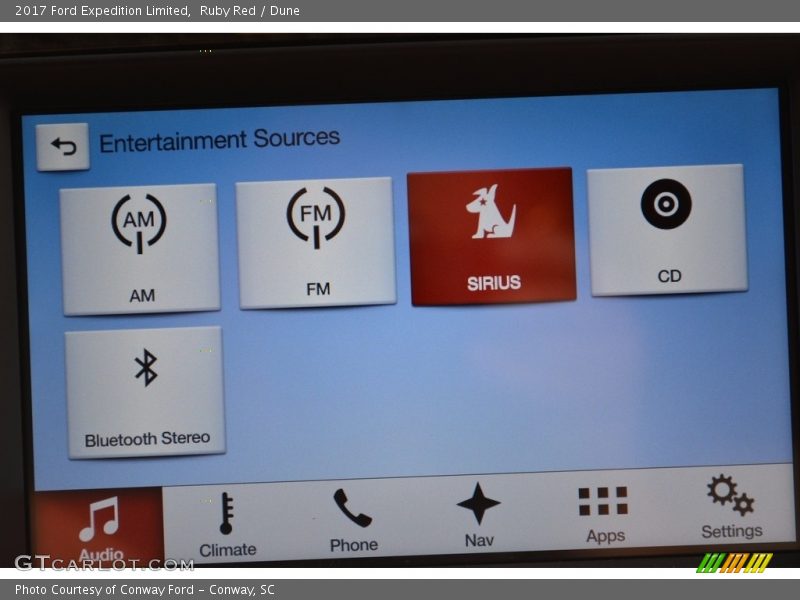Screen dimensions: 800x600
Task: Select the CD disc icon
Action: click(666, 204)
